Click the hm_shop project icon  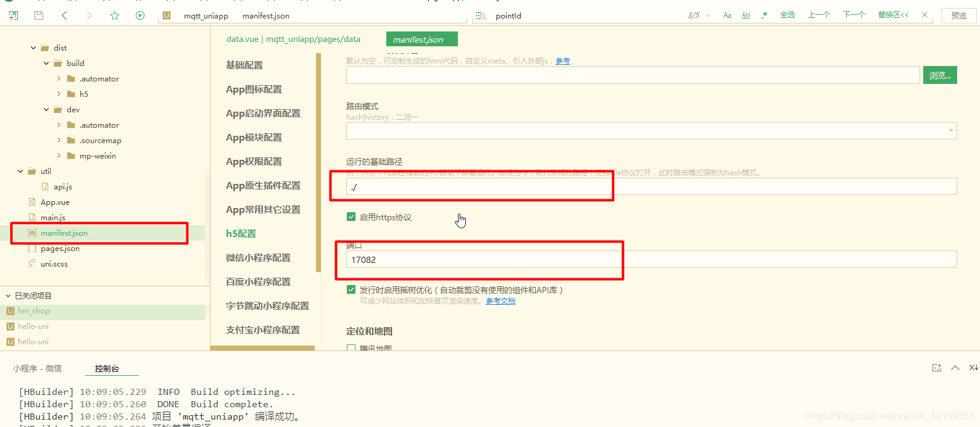click(10, 311)
